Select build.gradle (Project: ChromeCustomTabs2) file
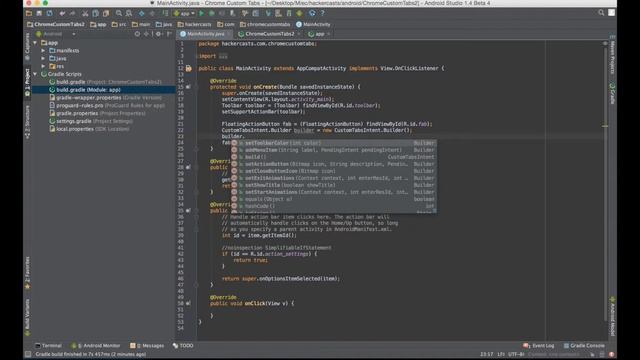 [105, 82]
